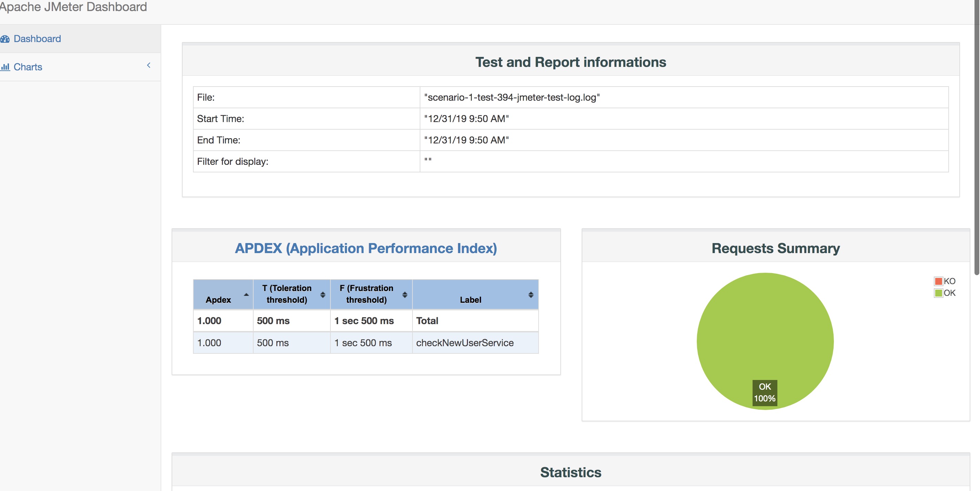This screenshot has width=980, height=491.
Task: Sort table by Apdex column arrow
Action: tap(246, 294)
